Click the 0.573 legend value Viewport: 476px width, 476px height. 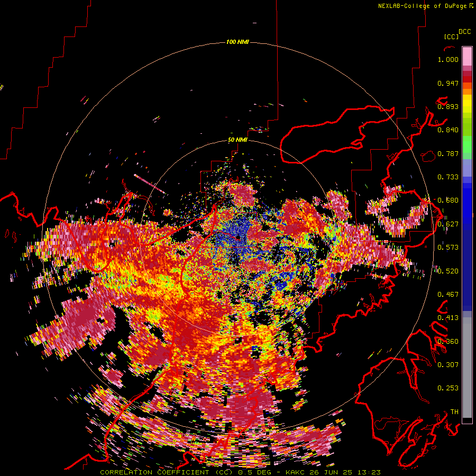click(x=448, y=248)
